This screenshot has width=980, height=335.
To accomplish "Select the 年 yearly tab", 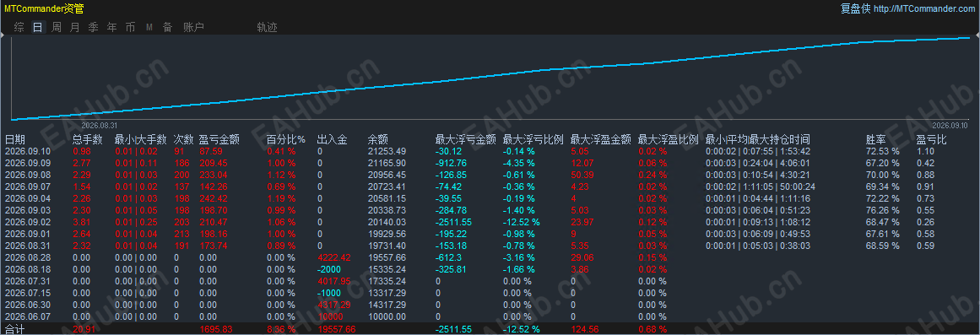I will point(112,27).
